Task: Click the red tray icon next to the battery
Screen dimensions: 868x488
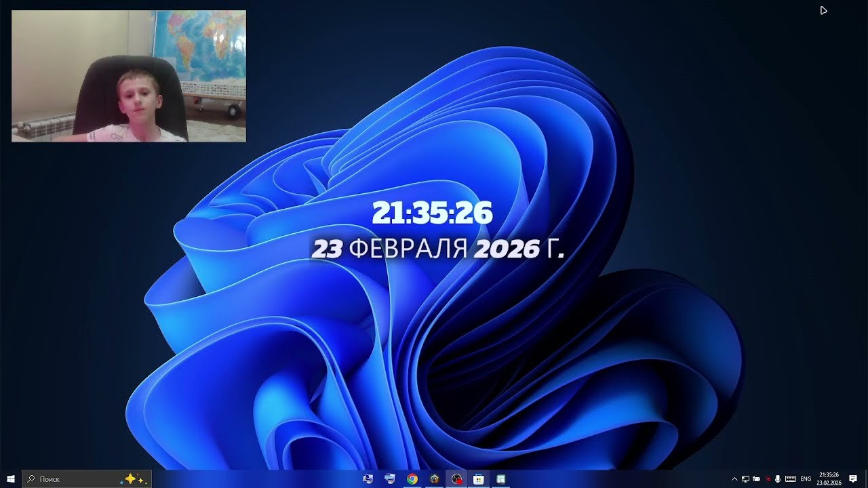Action: 768,479
